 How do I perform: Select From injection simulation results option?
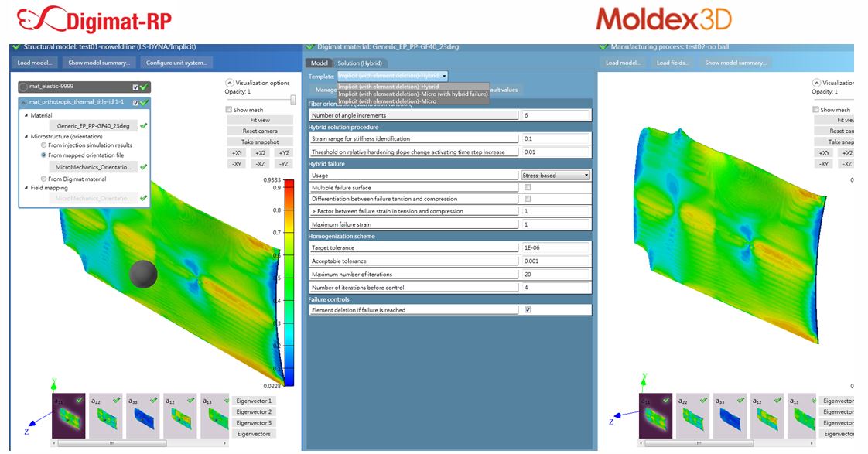tap(44, 145)
